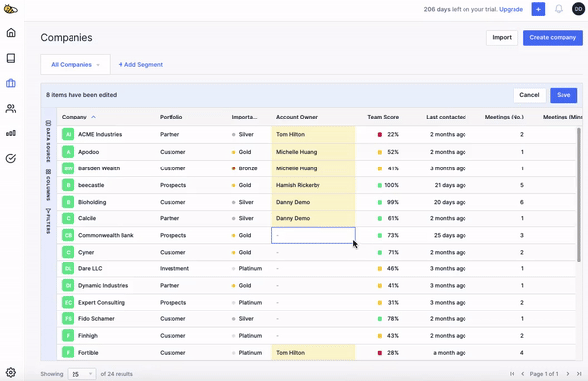The width and height of the screenshot is (588, 381).
Task: Cancel the edited items
Action: coord(529,95)
